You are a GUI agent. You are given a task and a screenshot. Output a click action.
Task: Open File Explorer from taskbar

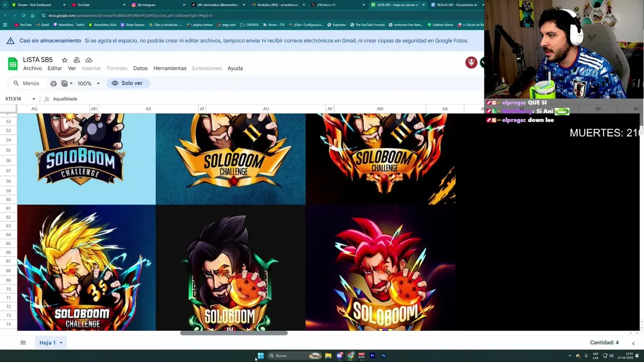click(x=328, y=355)
